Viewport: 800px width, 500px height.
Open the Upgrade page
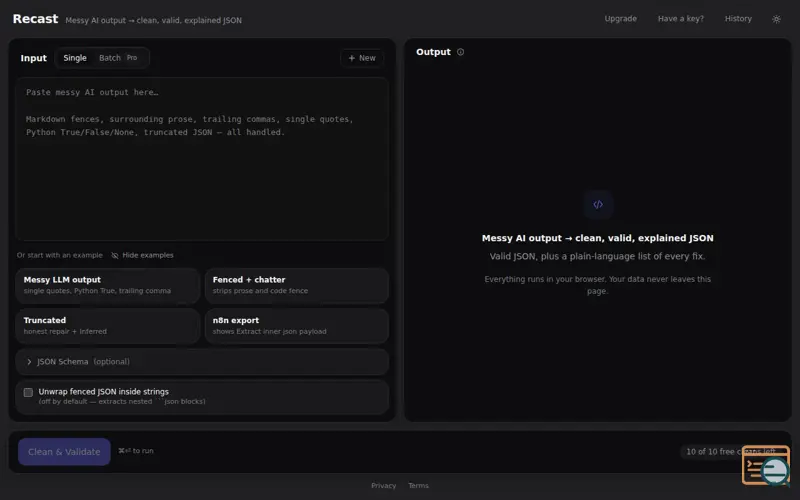point(620,19)
